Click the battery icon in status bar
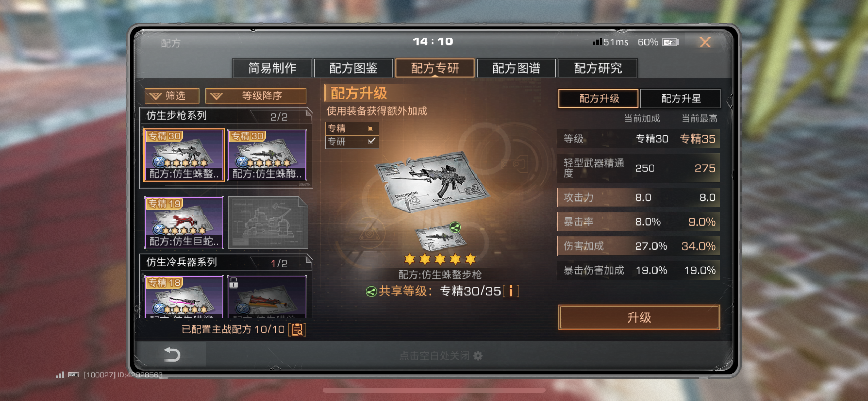 click(x=670, y=42)
